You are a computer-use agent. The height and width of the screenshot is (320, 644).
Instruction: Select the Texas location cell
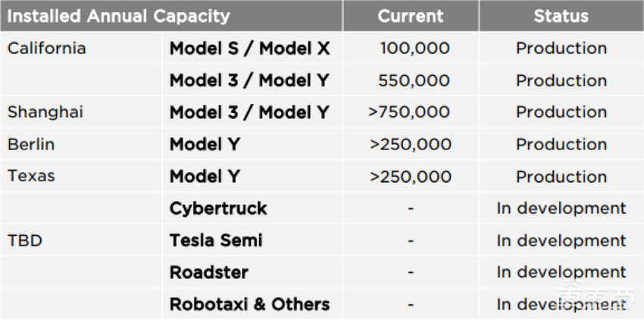[32, 176]
